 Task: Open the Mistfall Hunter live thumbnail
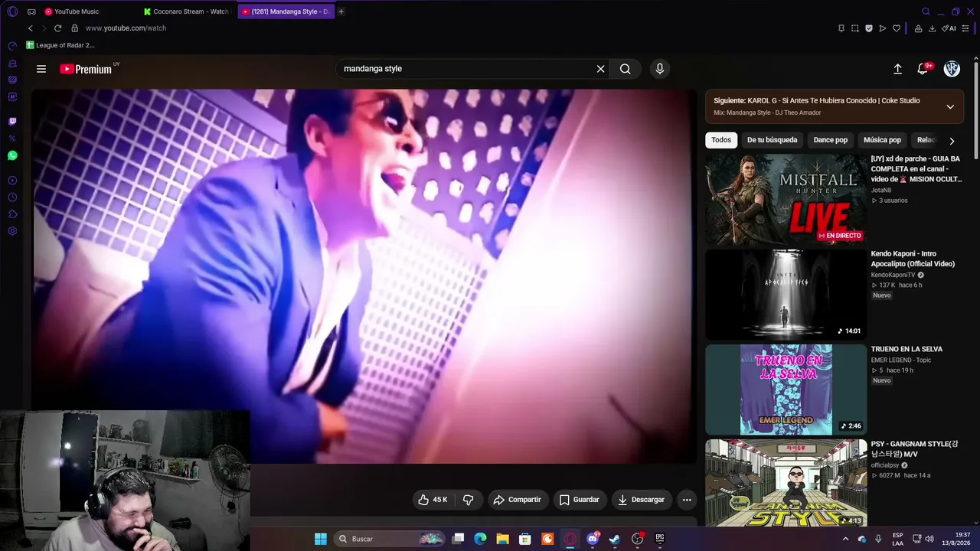point(786,199)
